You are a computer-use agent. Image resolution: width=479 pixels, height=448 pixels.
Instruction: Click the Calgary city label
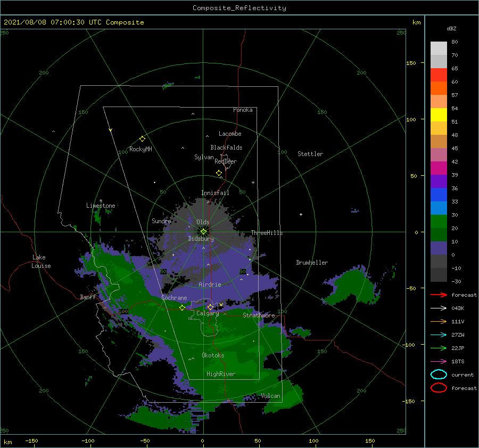coord(208,313)
